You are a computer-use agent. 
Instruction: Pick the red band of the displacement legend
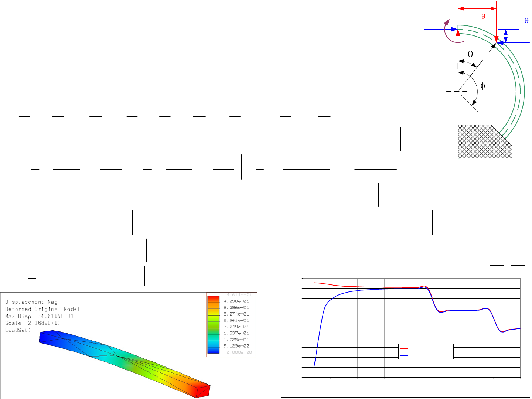click(214, 299)
